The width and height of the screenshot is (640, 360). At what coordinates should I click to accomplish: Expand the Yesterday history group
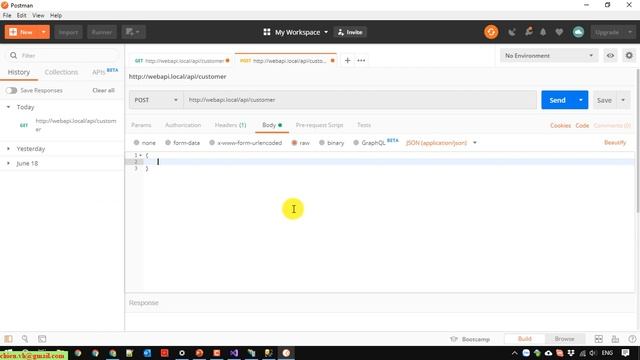click(x=9, y=149)
